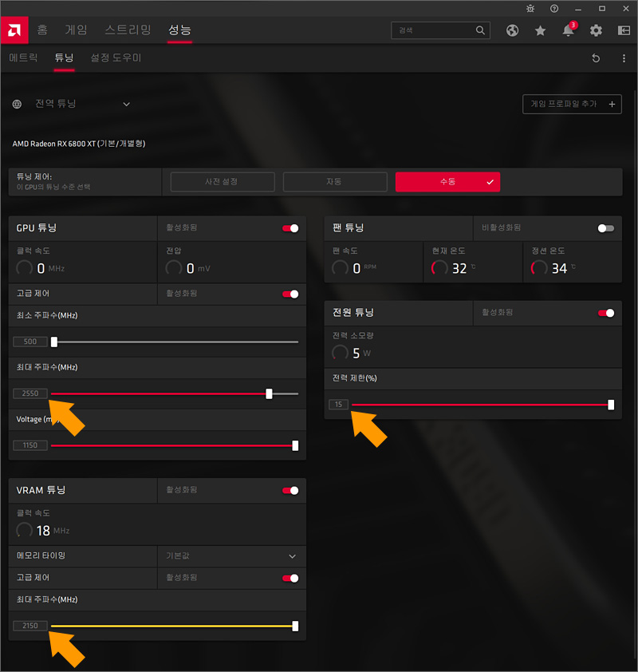The height and width of the screenshot is (672, 638).
Task: Click the AMD Radeon RX 6800 XT label
Action: [79, 144]
